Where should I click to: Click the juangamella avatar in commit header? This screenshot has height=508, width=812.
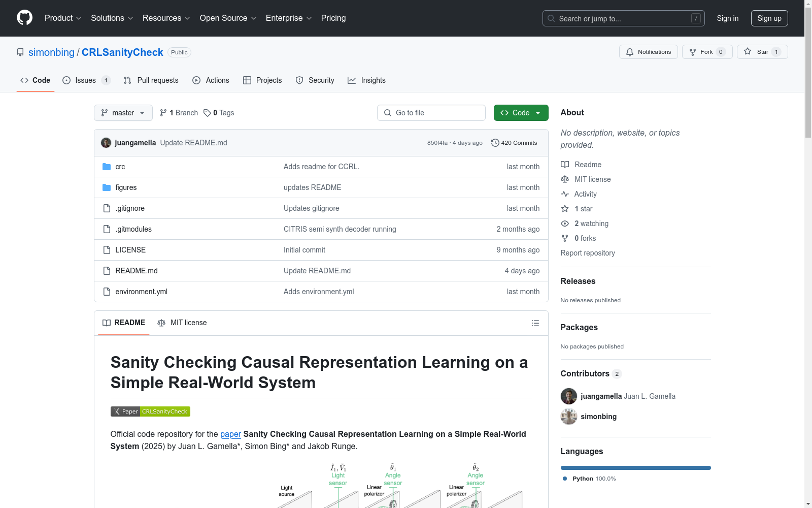[106, 143]
